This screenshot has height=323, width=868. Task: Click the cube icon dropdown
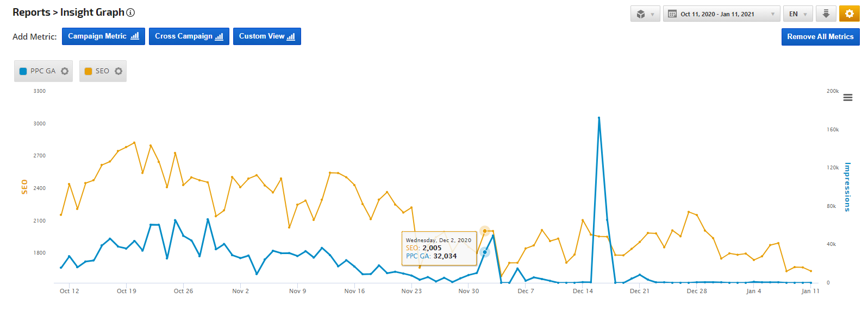coord(645,14)
